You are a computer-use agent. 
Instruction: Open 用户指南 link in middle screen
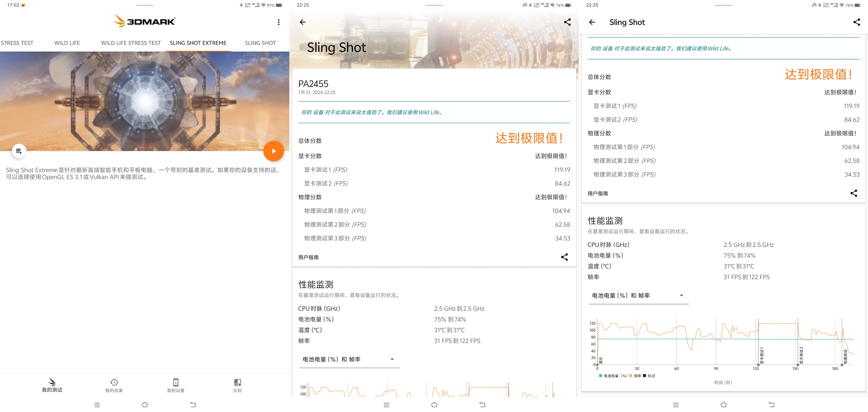tap(309, 257)
